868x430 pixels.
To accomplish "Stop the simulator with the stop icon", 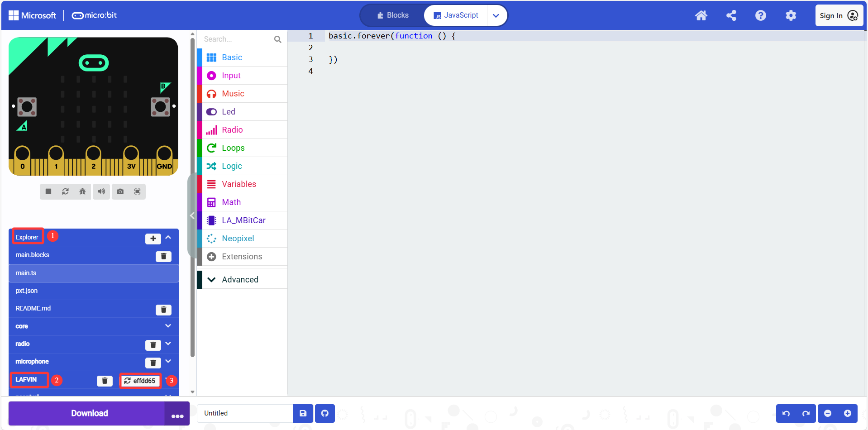I will pyautogui.click(x=48, y=191).
